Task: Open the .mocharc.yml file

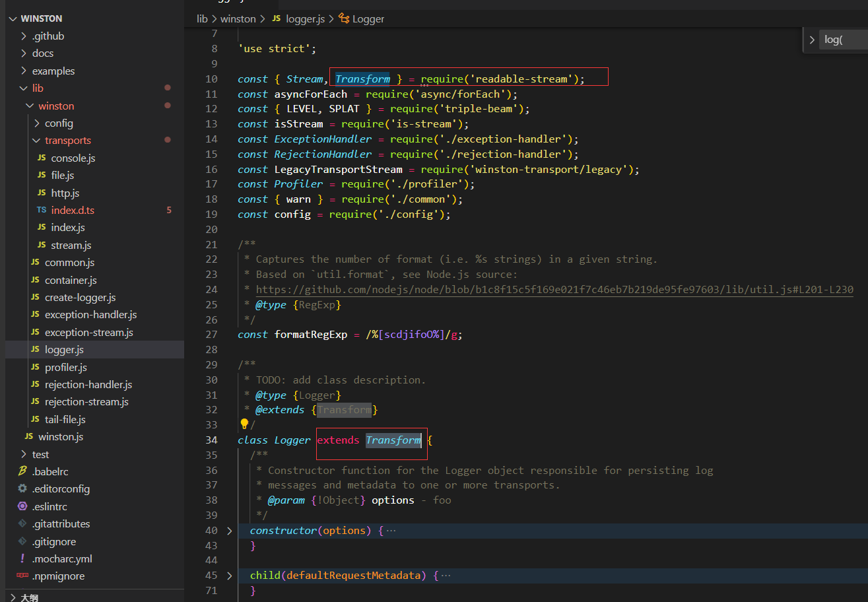Action: [x=62, y=558]
